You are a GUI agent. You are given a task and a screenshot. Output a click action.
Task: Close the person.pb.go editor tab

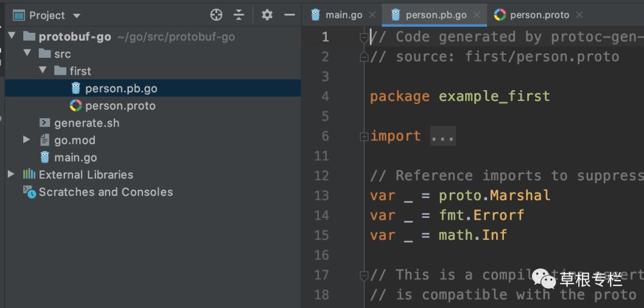[x=476, y=15]
